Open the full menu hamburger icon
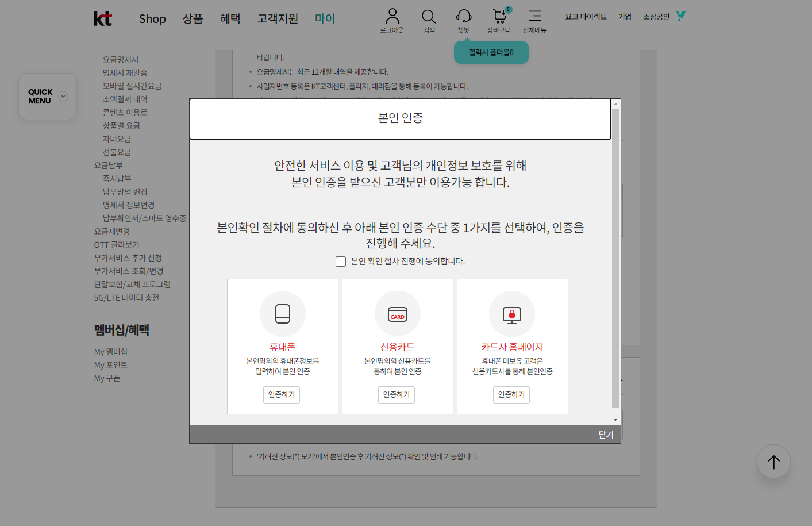Screen dimensions: 812x526 [x=534, y=16]
